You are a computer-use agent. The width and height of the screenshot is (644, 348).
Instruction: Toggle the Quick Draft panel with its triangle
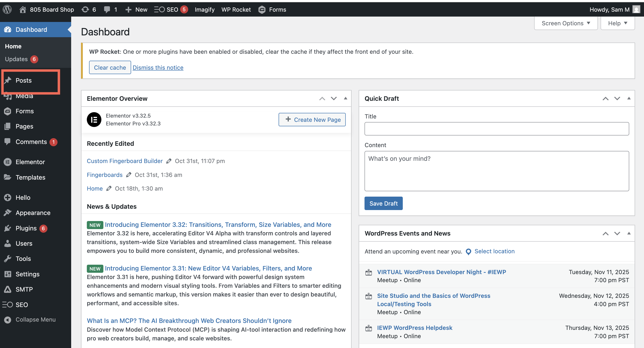pyautogui.click(x=629, y=98)
